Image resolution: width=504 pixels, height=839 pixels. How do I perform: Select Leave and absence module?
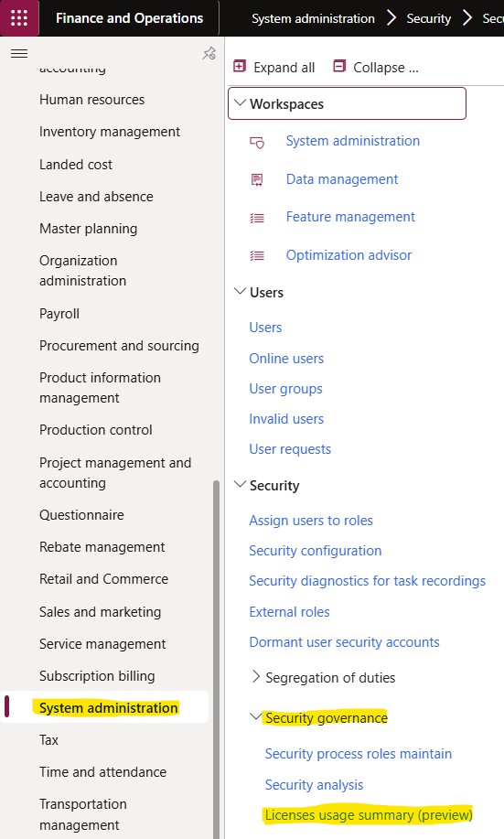96,197
